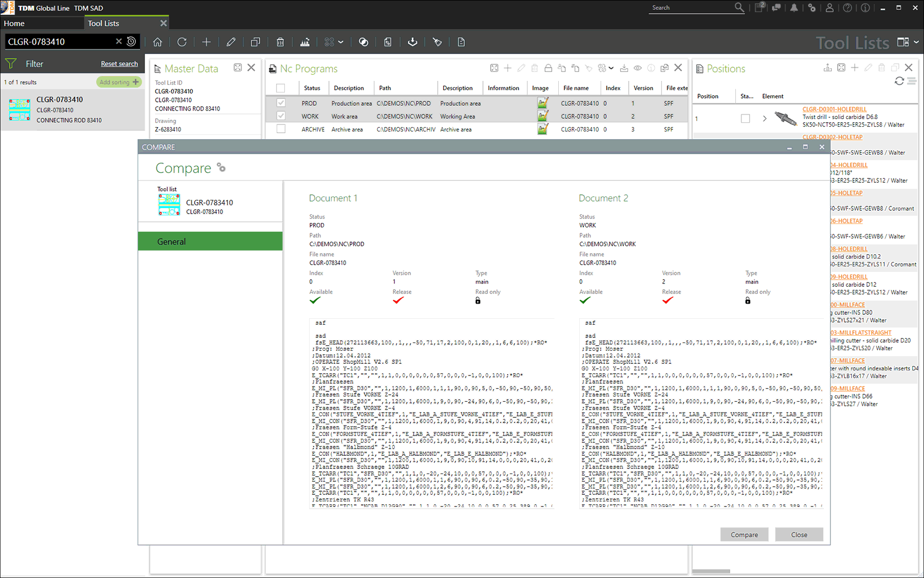
Task: Click the document transfer icon in toolbar
Action: tap(388, 42)
